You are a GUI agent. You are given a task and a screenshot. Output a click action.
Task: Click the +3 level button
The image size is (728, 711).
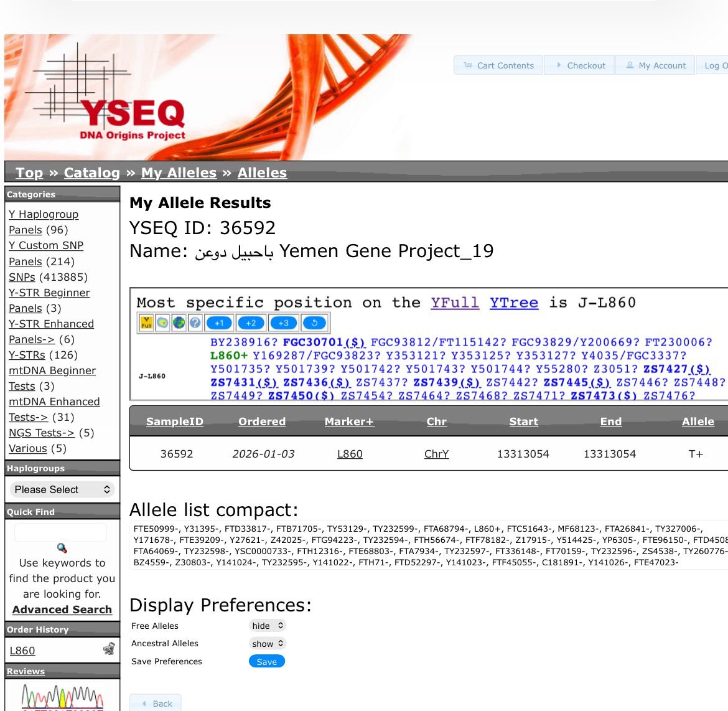tap(283, 323)
